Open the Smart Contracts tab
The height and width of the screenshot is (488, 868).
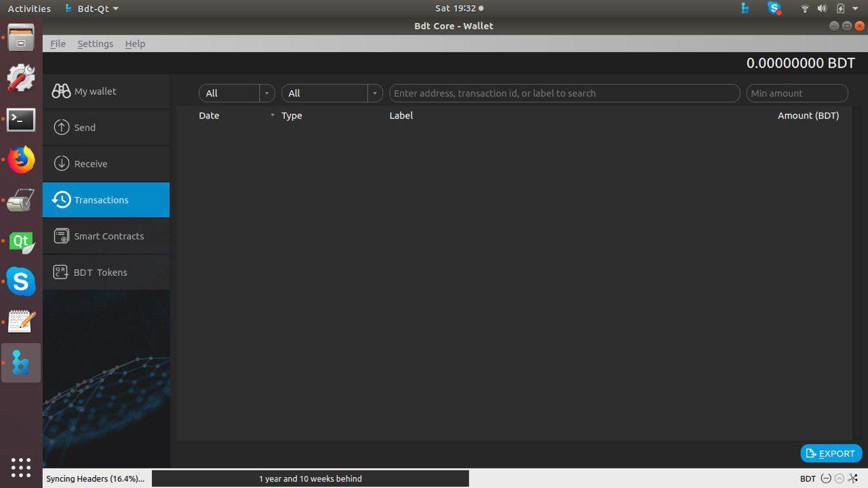(106, 236)
